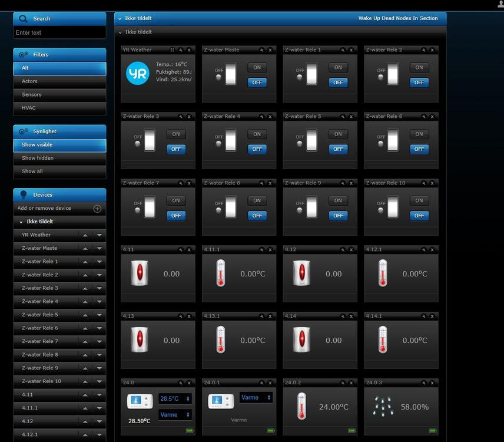Choose Show hidden under Synlighet

click(x=60, y=159)
